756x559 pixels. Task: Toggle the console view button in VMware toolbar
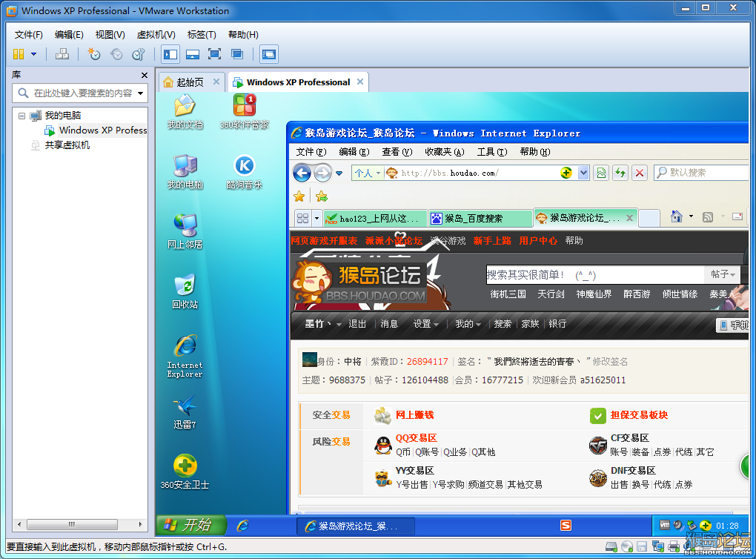point(269,54)
